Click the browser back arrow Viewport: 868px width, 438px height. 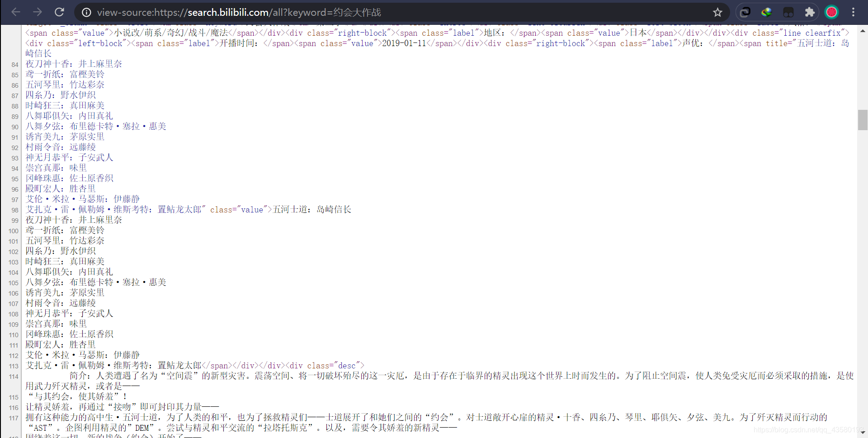coord(16,12)
